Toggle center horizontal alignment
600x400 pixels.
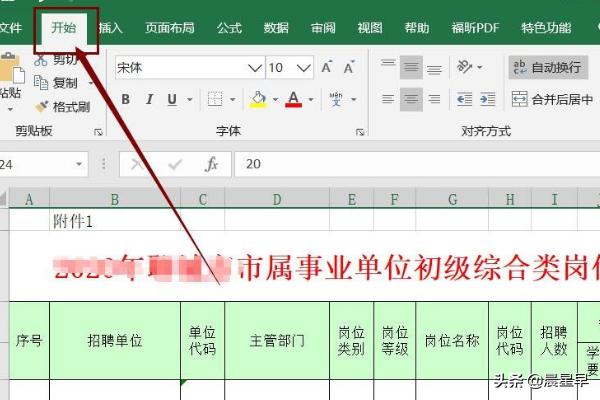412,99
